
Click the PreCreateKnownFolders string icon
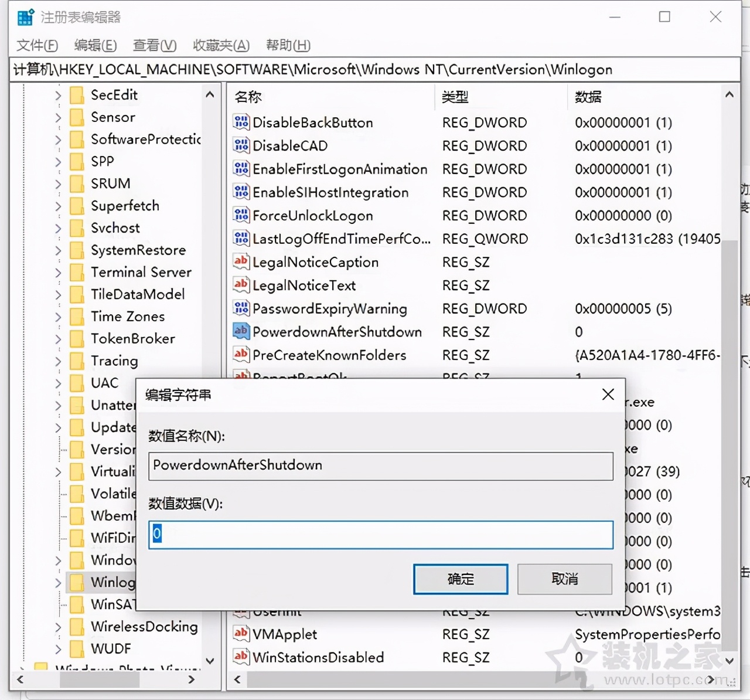coord(241,355)
